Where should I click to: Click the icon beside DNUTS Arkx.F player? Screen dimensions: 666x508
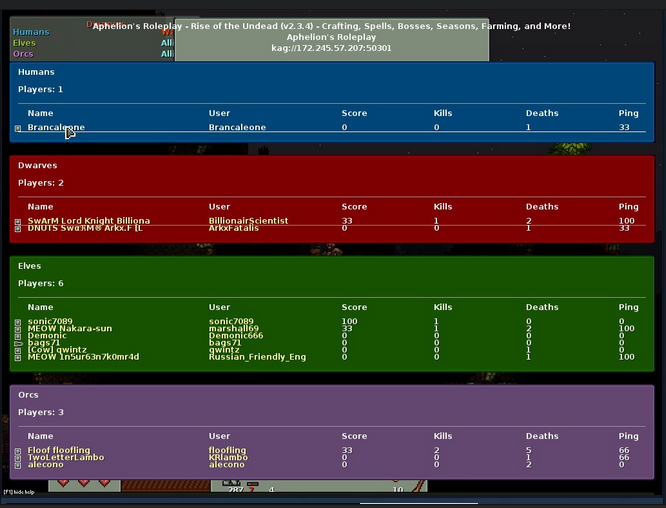pyautogui.click(x=18, y=228)
